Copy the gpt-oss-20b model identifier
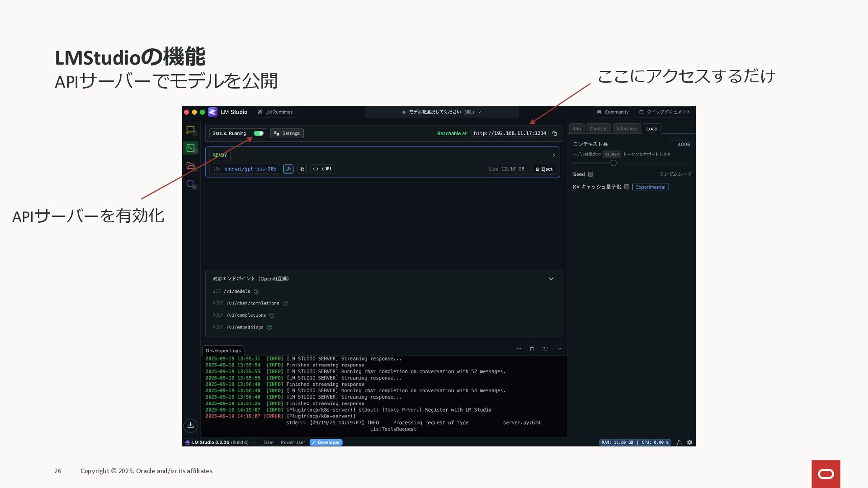 coord(302,169)
